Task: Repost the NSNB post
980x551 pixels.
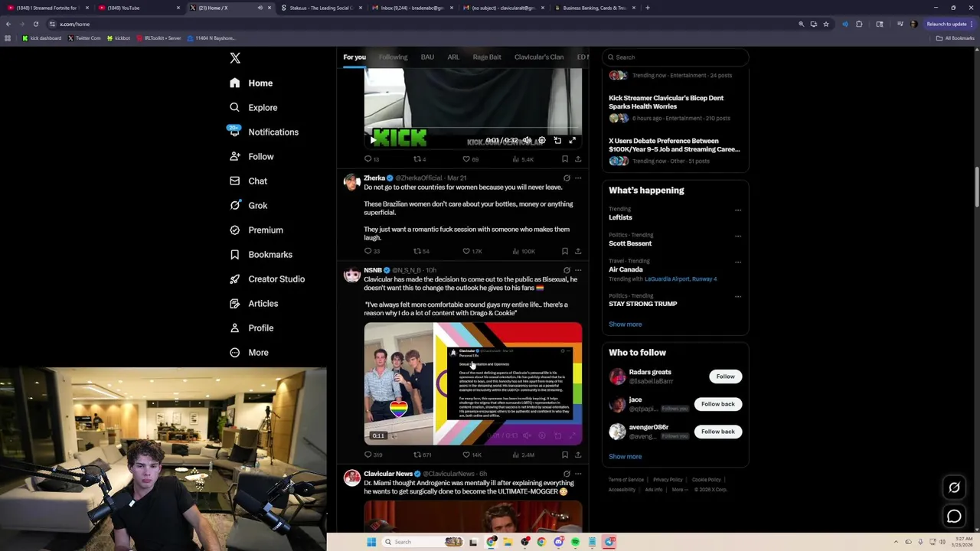Action: coord(417,455)
